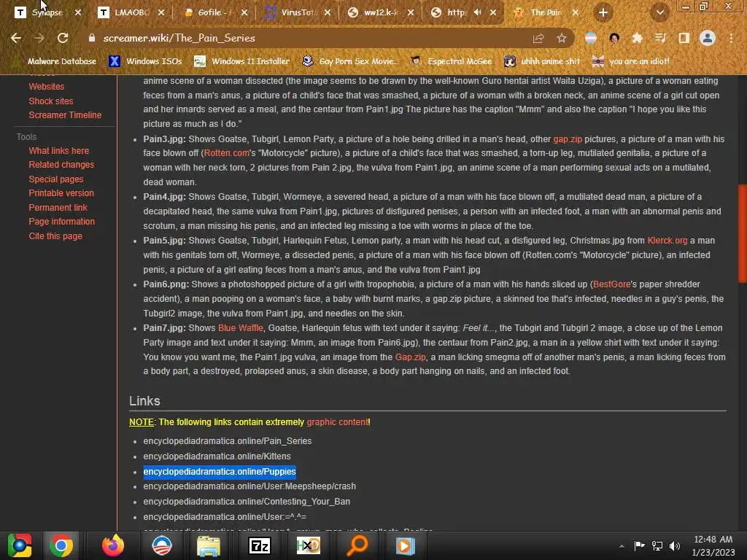Open the 'you are an idiot!' bookmark
The width and height of the screenshot is (747, 560).
click(x=631, y=61)
